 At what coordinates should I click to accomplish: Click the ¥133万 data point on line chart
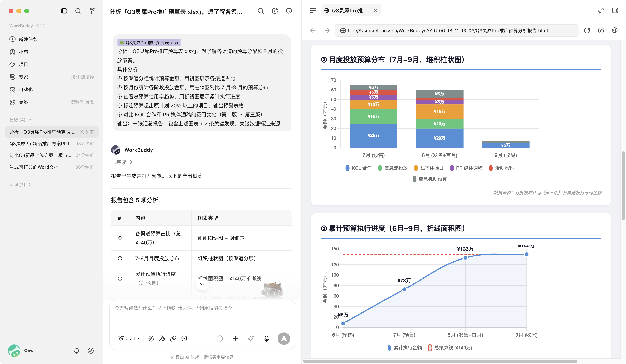pyautogui.click(x=465, y=258)
